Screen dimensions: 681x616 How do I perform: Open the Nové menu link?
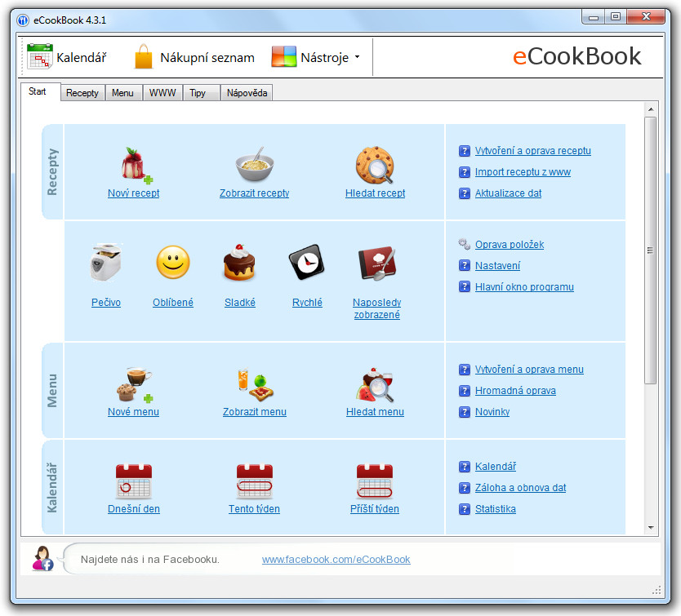coord(133,411)
